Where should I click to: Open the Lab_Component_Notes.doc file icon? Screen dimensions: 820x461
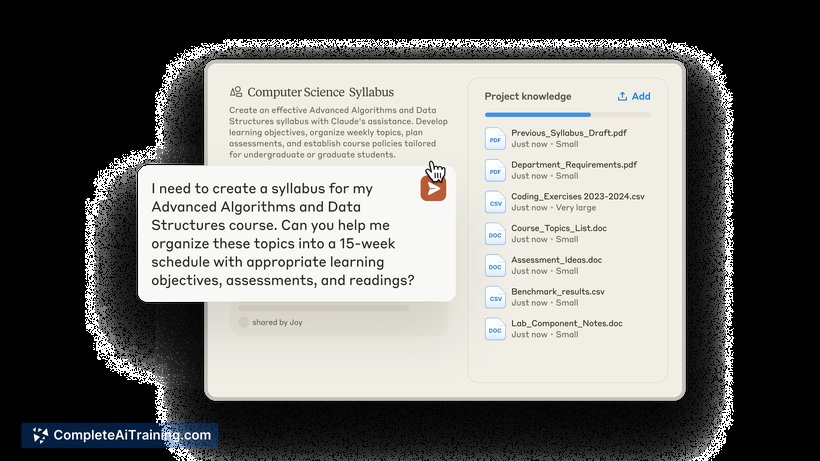click(495, 329)
